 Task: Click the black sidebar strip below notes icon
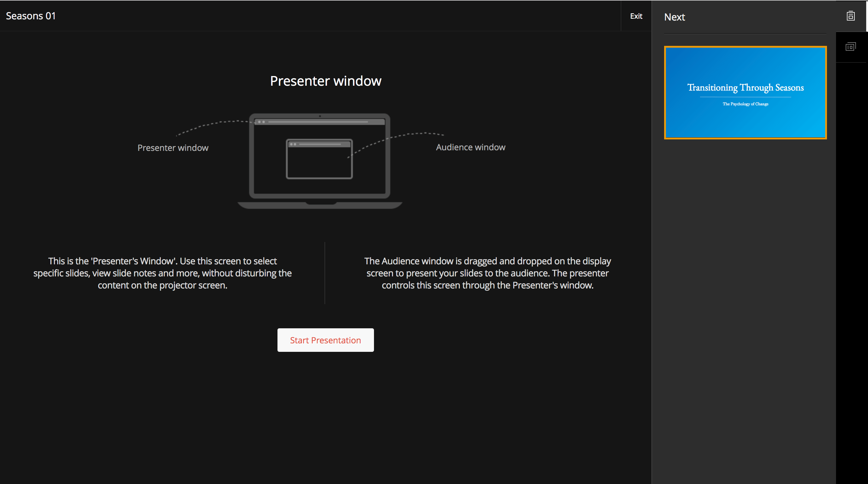(851, 270)
